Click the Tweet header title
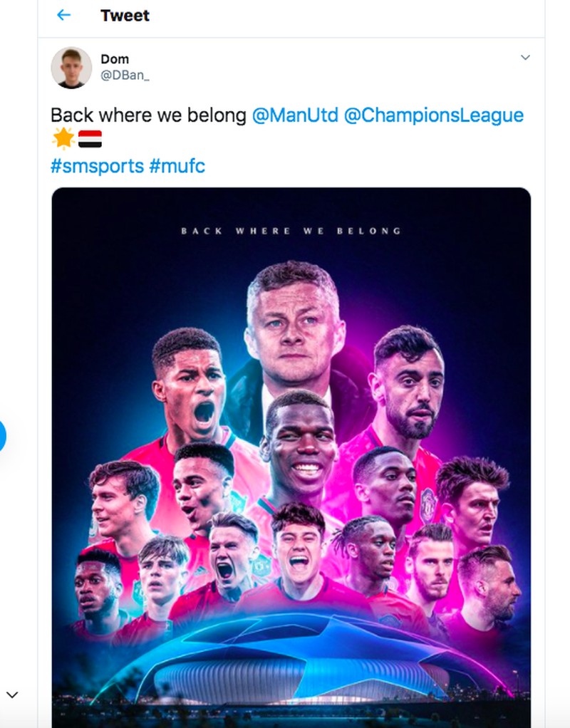570x728 pixels. point(125,15)
